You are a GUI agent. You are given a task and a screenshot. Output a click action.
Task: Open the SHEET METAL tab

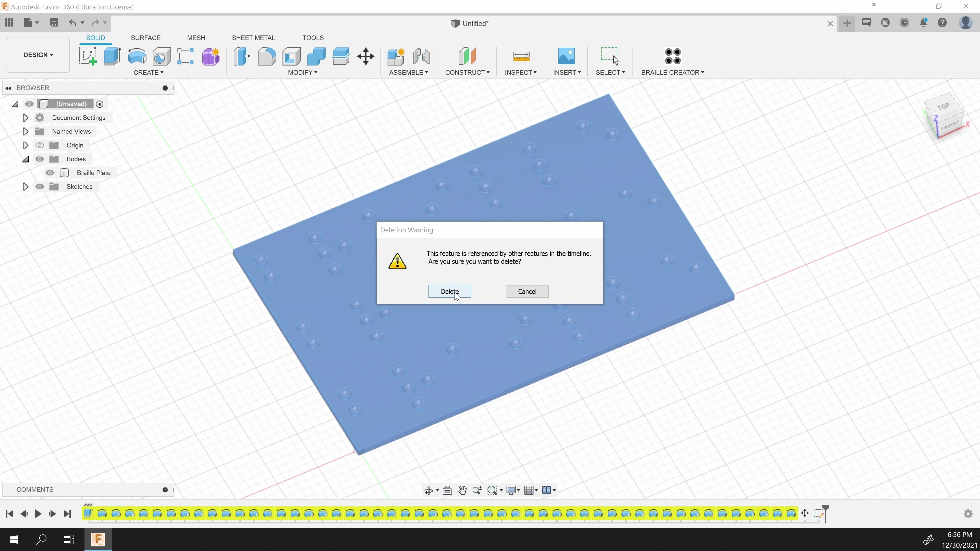[x=253, y=38]
